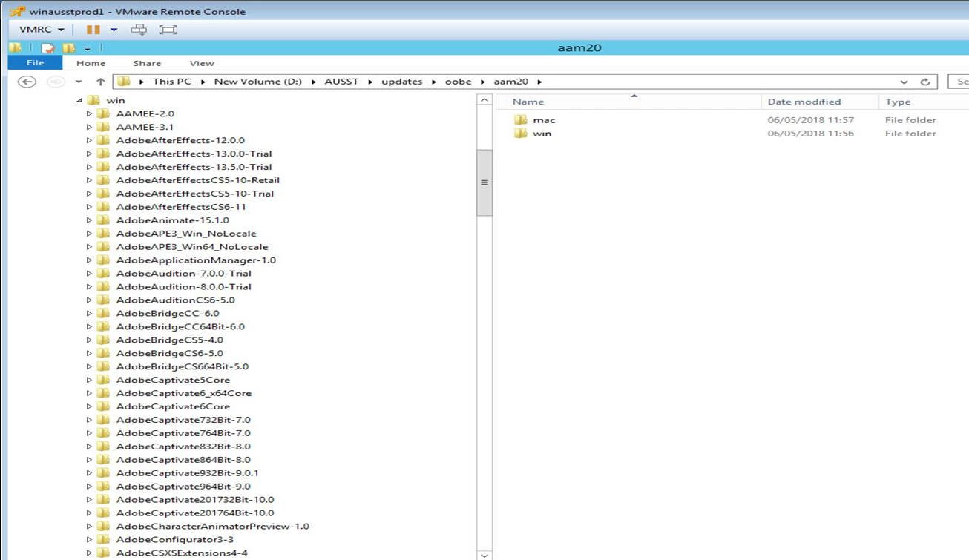Click AdobeBridgeCS5-4.0 folder icon
The image size is (969, 560).
(104, 340)
